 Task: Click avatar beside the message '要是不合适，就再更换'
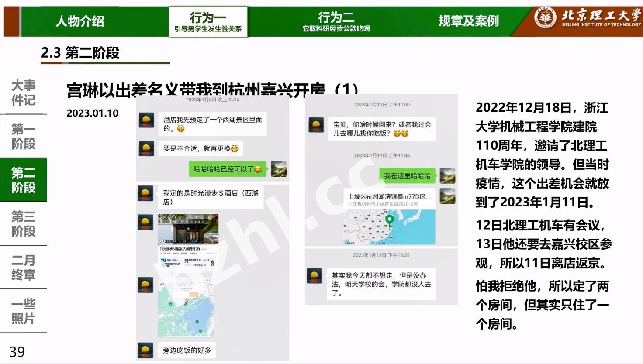146,148
